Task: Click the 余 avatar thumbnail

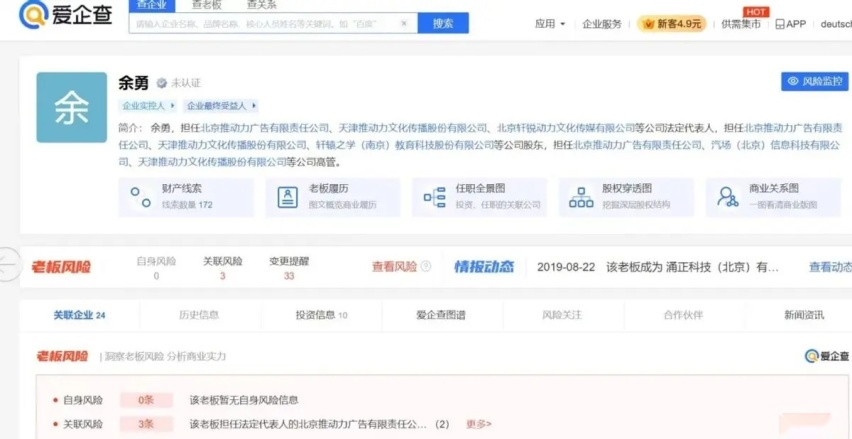Action: click(x=72, y=108)
